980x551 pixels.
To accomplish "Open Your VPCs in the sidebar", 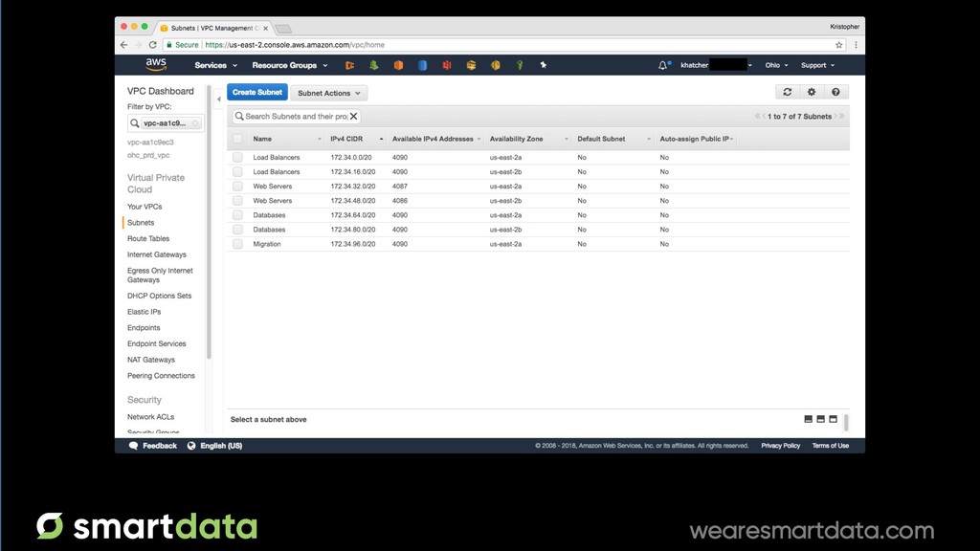I will (x=145, y=207).
